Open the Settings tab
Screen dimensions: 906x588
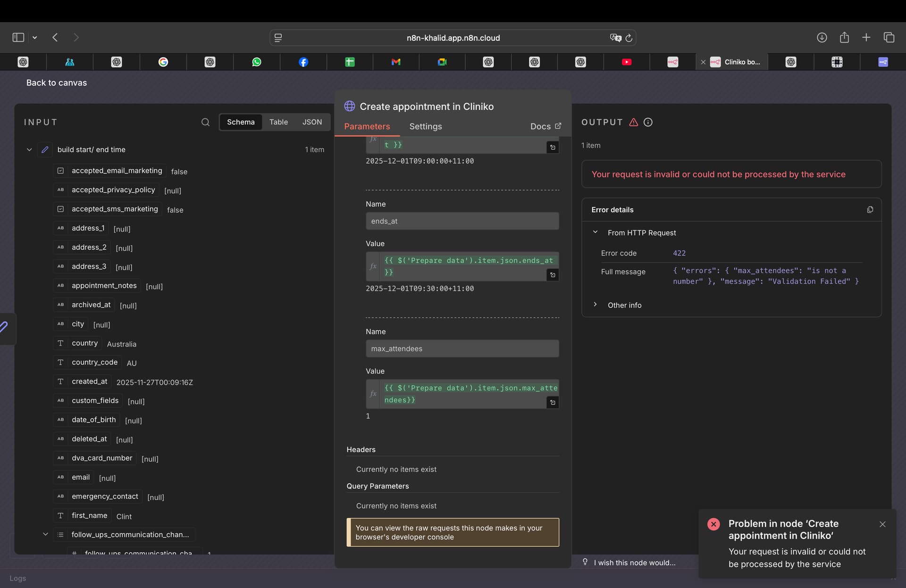[425, 126]
